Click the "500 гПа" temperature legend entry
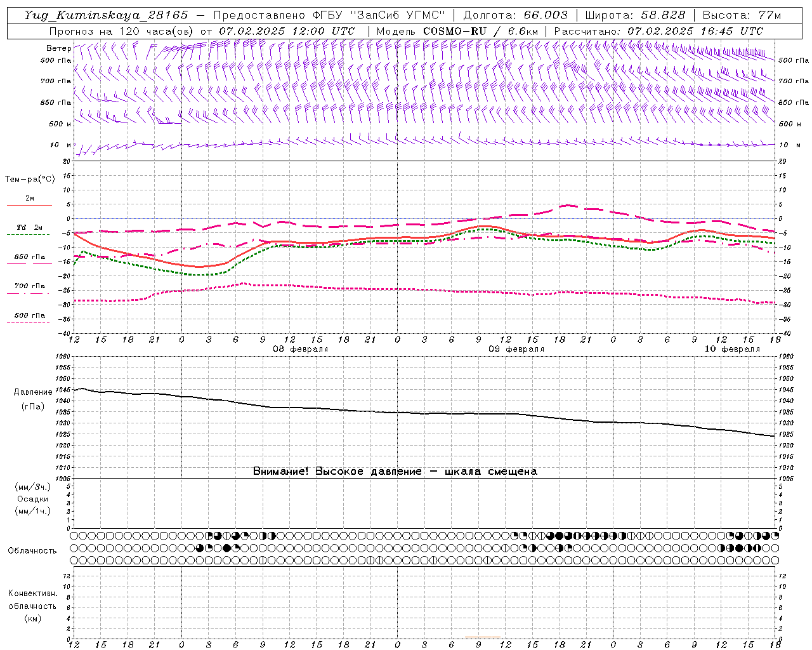 (x=29, y=315)
